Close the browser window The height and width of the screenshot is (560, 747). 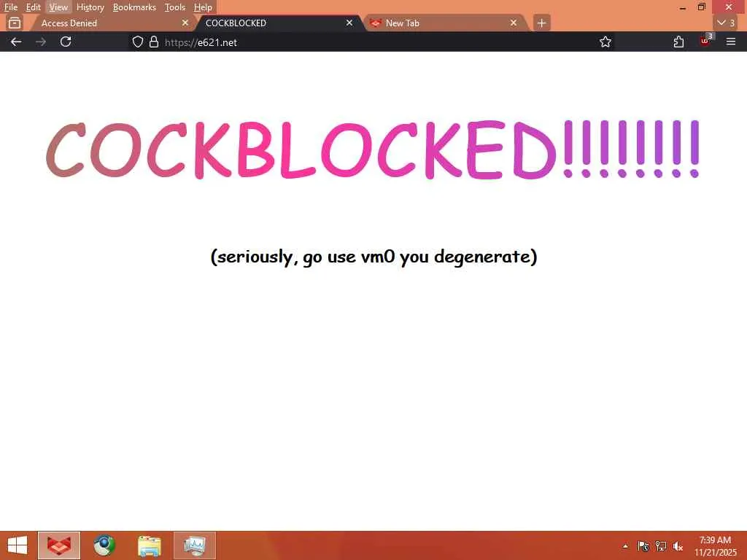tap(729, 7)
